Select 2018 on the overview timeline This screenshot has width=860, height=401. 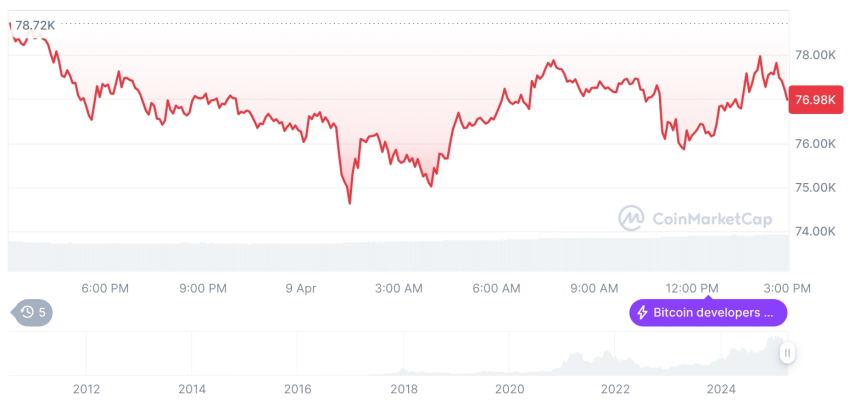404,388
